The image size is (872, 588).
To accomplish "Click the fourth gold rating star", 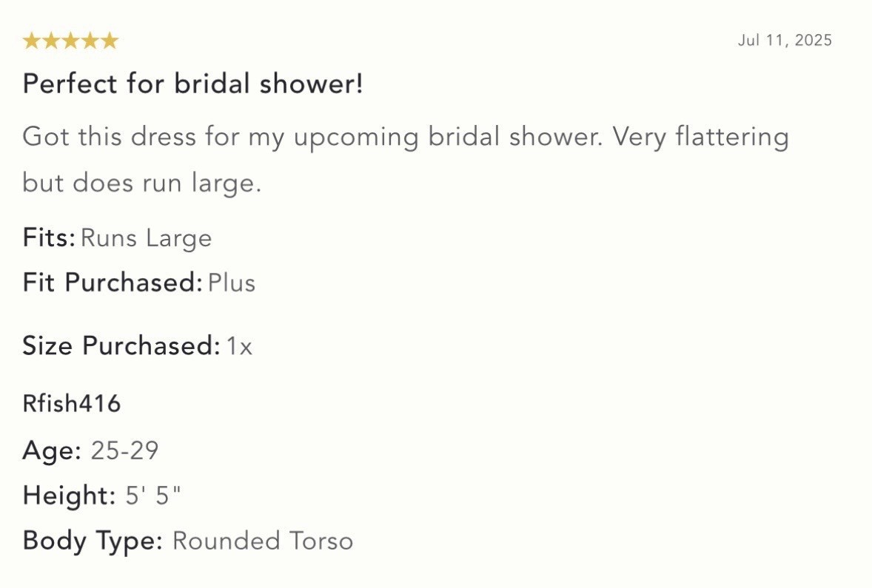I will (90, 41).
